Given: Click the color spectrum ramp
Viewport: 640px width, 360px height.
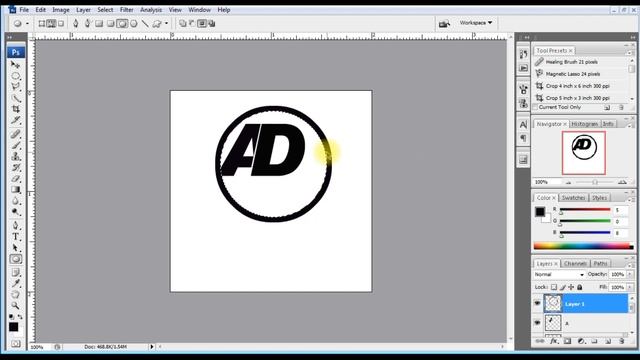Looking at the screenshot, I should point(584,246).
